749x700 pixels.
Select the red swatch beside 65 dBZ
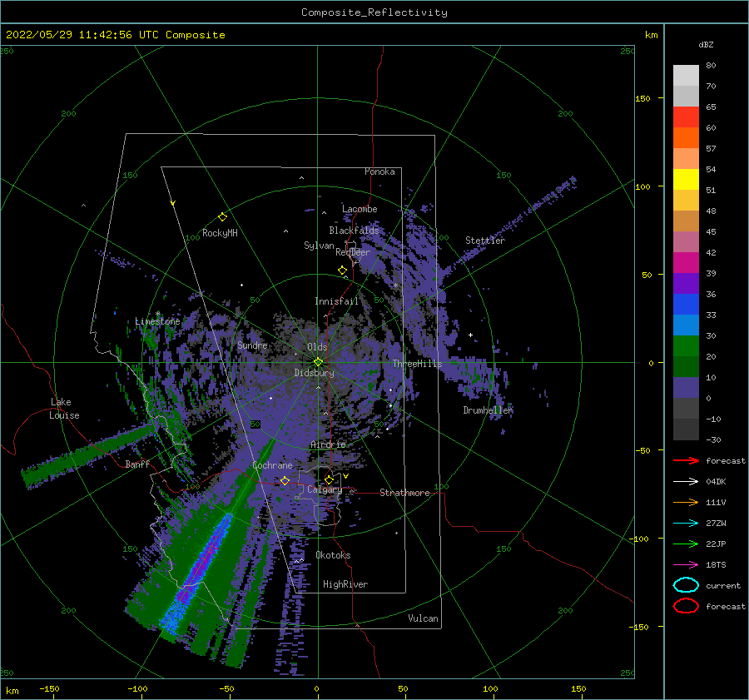tap(686, 117)
